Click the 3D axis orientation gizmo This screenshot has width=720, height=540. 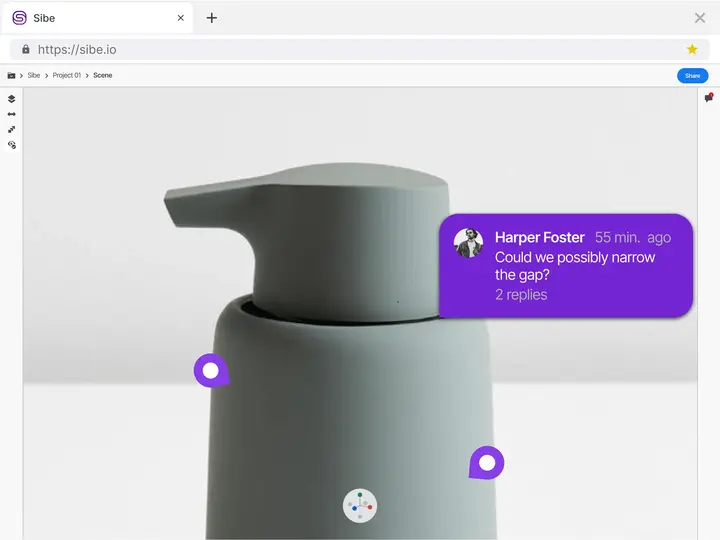(360, 506)
